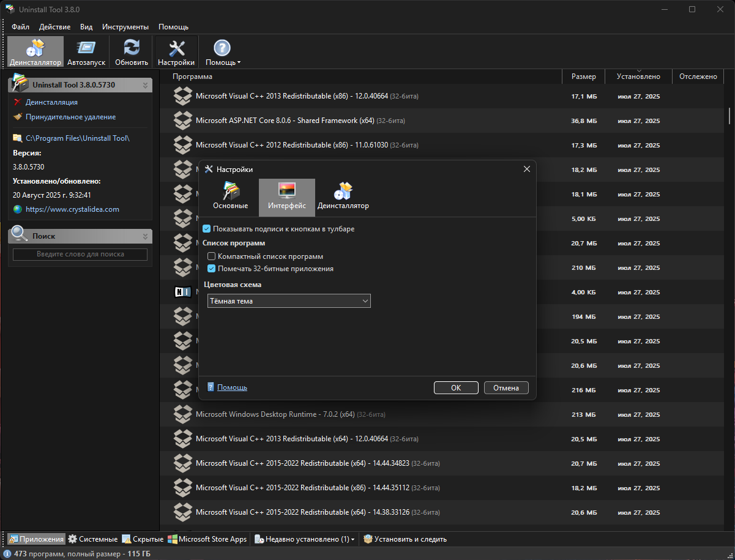Click the Uninstall Tool app icon in title bar
This screenshot has height=560, width=735.
(x=9, y=9)
